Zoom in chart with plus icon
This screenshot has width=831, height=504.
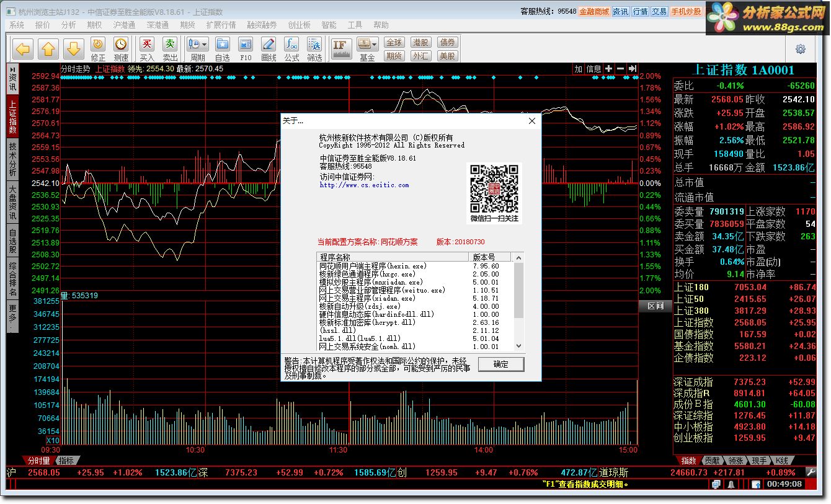(x=609, y=69)
